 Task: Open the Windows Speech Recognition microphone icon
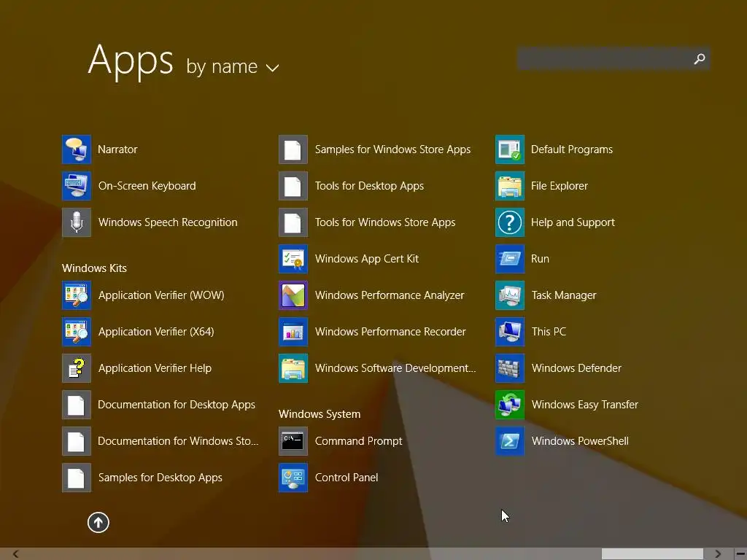pos(76,222)
